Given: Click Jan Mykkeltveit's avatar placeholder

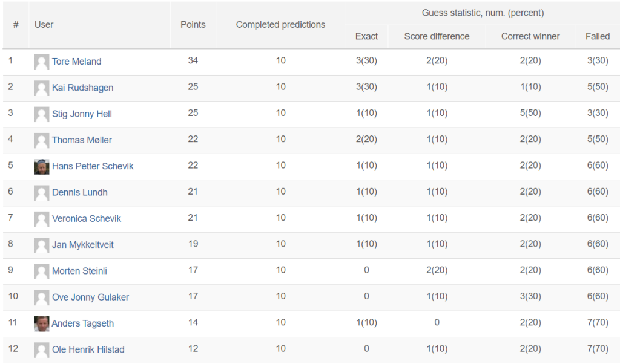Looking at the screenshot, I should point(41,245).
